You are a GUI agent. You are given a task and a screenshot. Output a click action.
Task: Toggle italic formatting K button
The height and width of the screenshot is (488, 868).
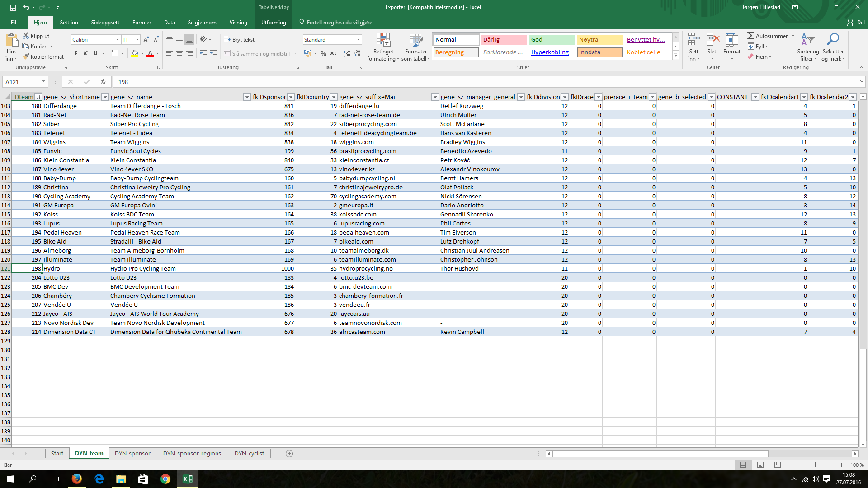[85, 53]
